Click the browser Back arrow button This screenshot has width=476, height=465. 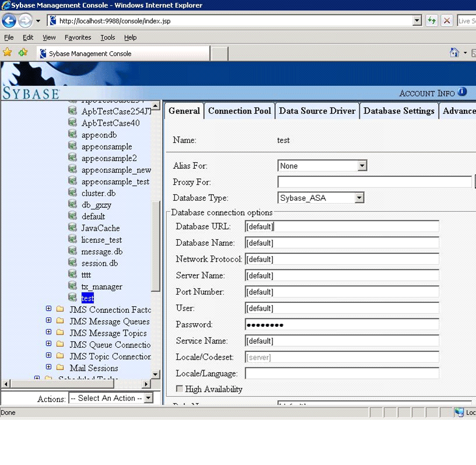coord(9,21)
